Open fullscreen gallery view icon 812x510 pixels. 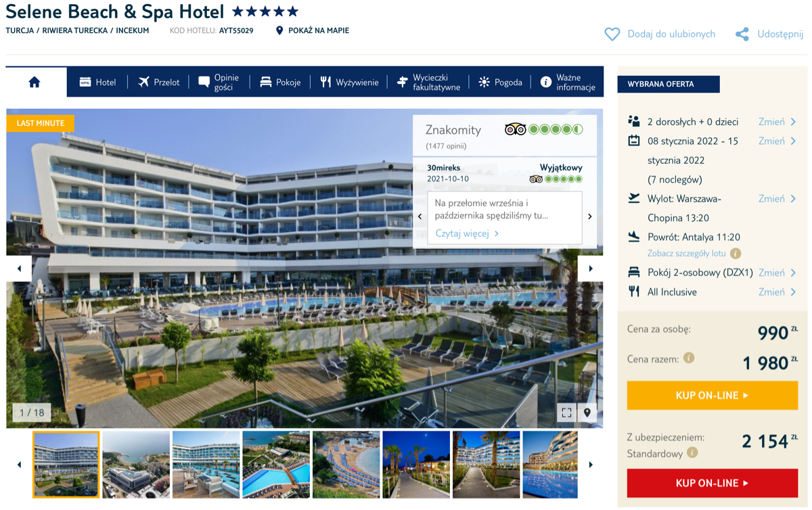point(566,412)
